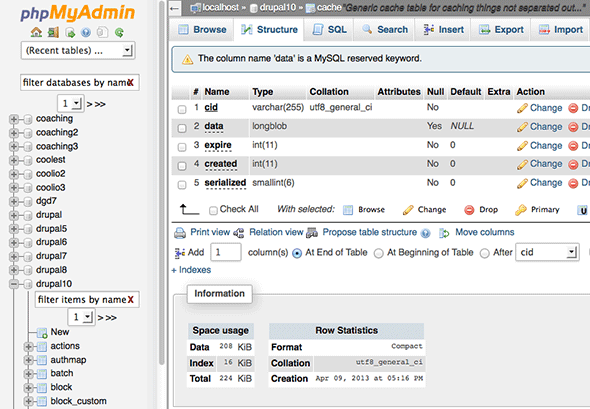Click the filter databases by name field
The image size is (590, 409).
point(80,82)
